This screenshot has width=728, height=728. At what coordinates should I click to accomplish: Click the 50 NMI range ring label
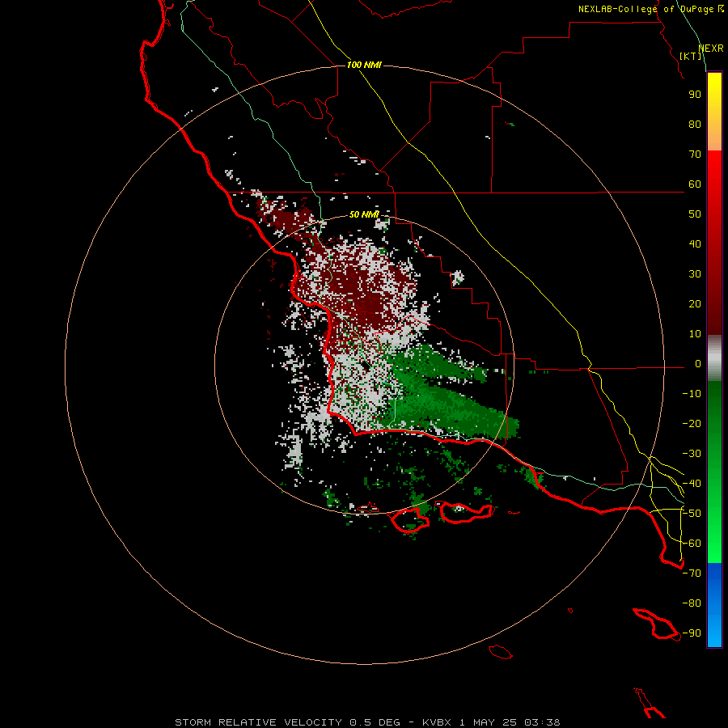tap(364, 214)
